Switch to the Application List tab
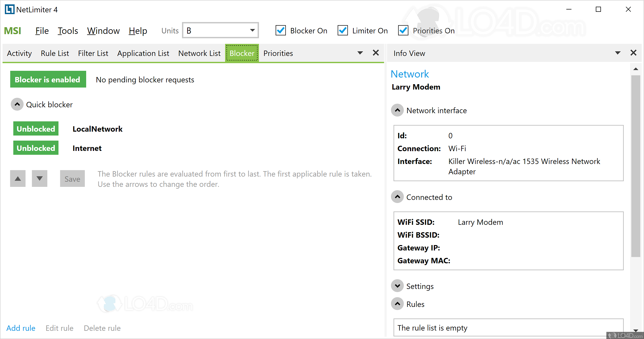 (143, 53)
